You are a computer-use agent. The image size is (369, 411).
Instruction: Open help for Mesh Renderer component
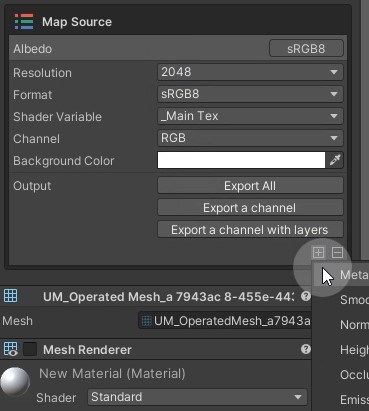[x=305, y=349]
